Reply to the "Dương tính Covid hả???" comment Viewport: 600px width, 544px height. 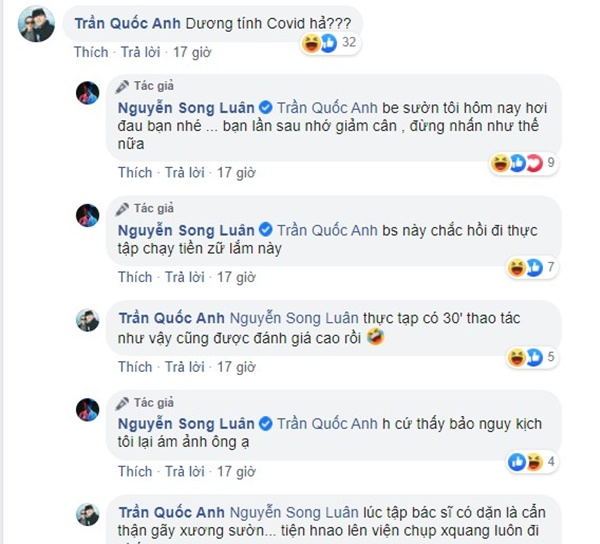[140, 52]
